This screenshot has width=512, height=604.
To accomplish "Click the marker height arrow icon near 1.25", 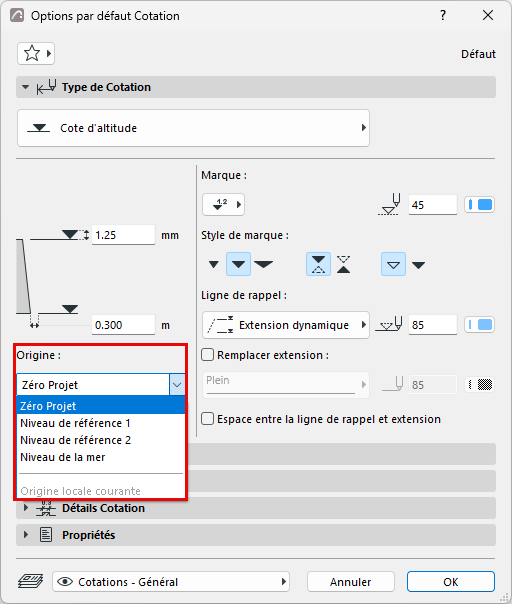I will [86, 235].
